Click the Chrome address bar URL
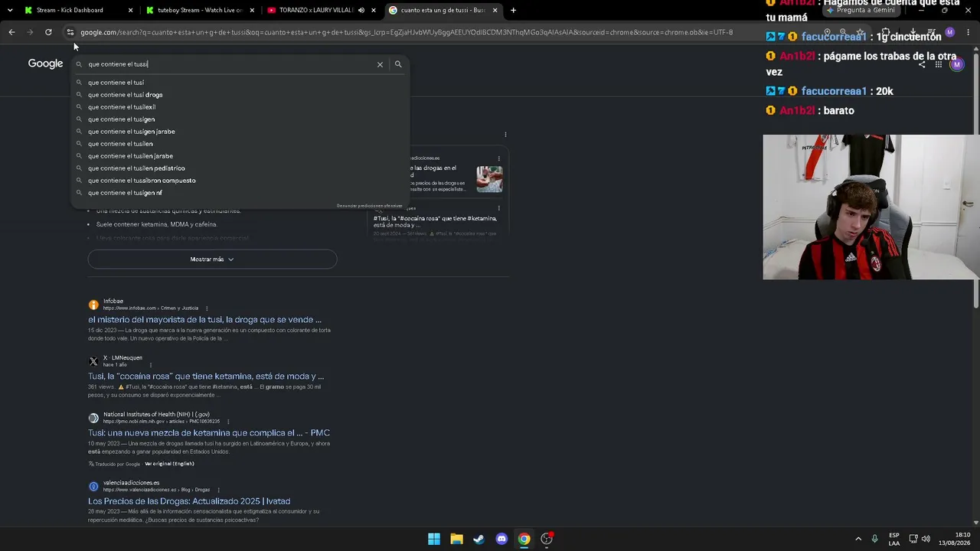The width and height of the screenshot is (980, 551). pos(407,32)
